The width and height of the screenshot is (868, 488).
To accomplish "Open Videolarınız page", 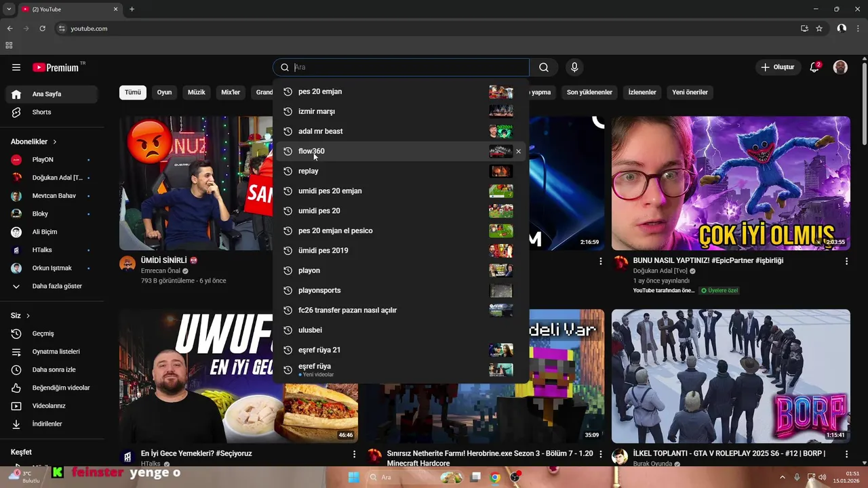I will click(x=53, y=406).
